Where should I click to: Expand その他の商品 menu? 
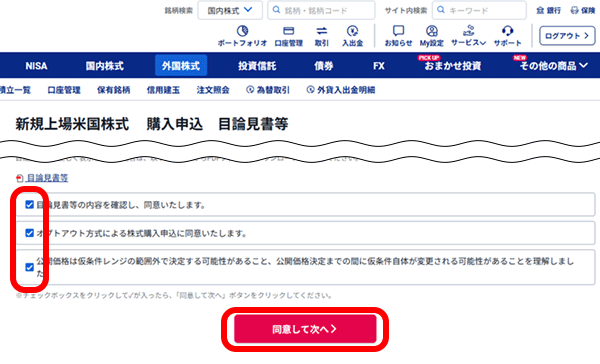(x=553, y=66)
